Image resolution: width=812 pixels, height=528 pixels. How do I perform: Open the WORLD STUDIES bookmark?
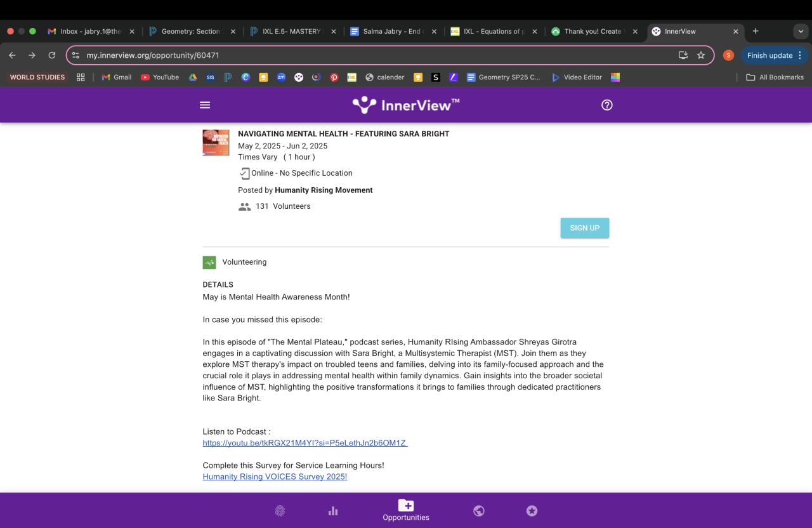pyautogui.click(x=37, y=77)
